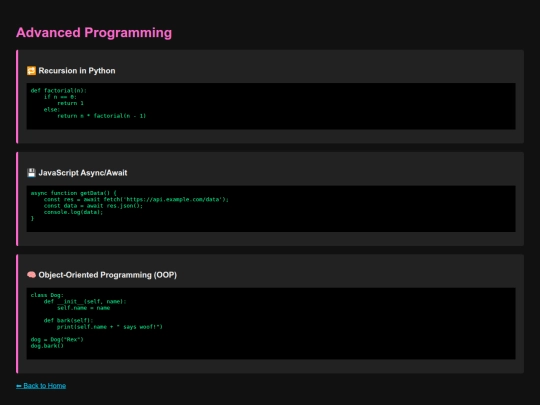This screenshot has height=405, width=540.
Task: Click the 'if n == 0:' code line
Action: coord(60,97)
